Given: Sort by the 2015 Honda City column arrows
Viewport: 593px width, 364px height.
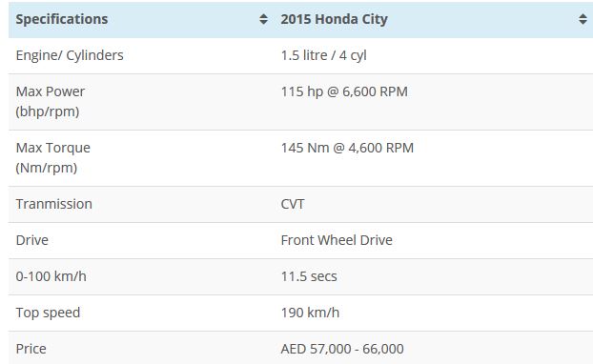Looking at the screenshot, I should 583,19.
